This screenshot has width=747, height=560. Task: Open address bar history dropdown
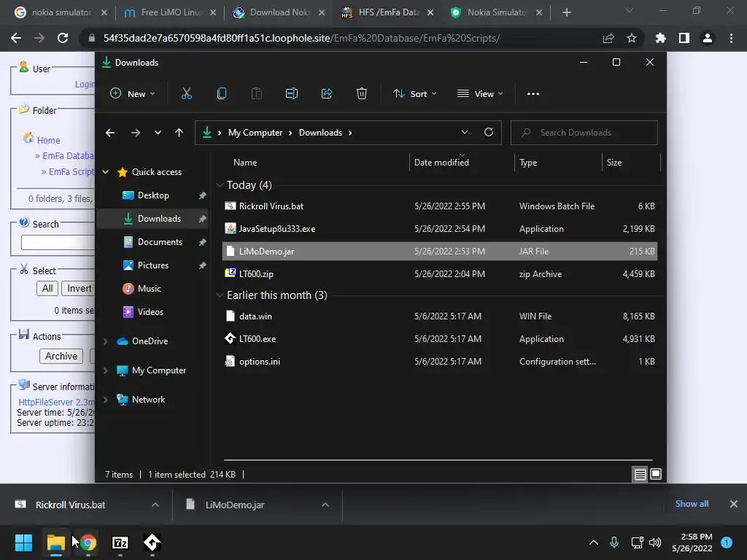(x=465, y=133)
